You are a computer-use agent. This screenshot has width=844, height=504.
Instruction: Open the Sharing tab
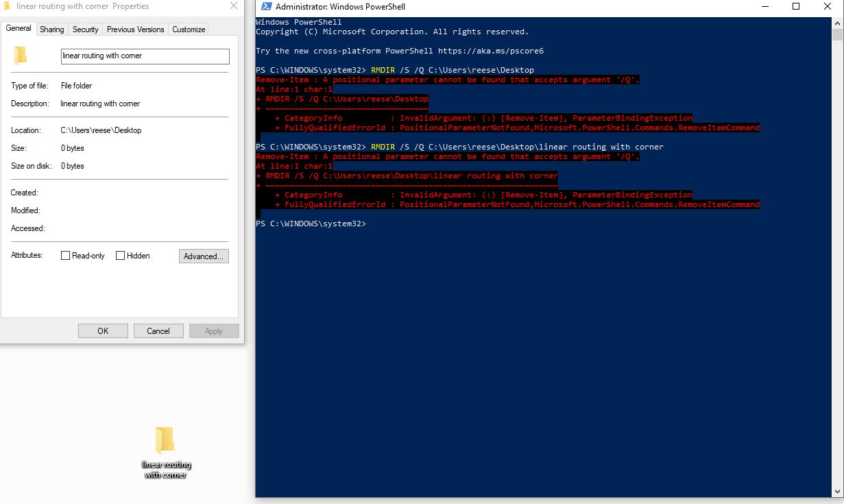coord(51,29)
